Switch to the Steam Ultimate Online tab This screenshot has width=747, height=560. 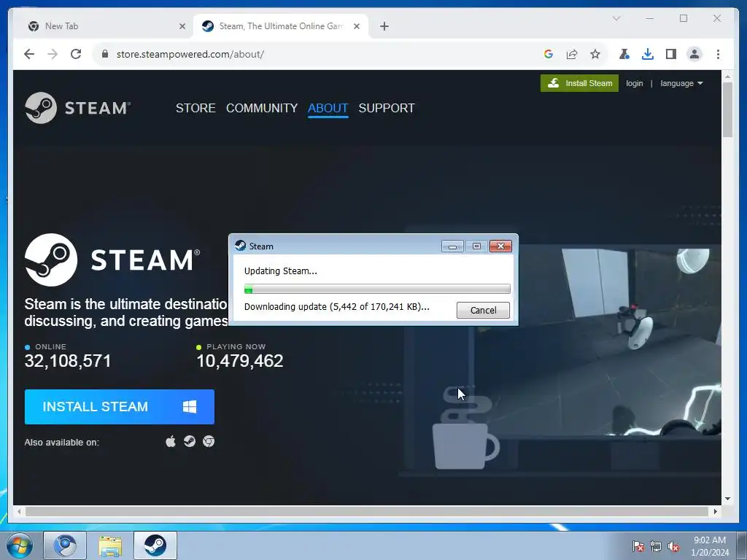pos(281,26)
